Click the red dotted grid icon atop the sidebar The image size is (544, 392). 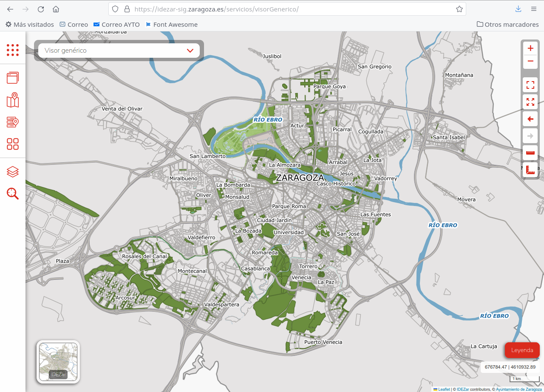(x=13, y=50)
